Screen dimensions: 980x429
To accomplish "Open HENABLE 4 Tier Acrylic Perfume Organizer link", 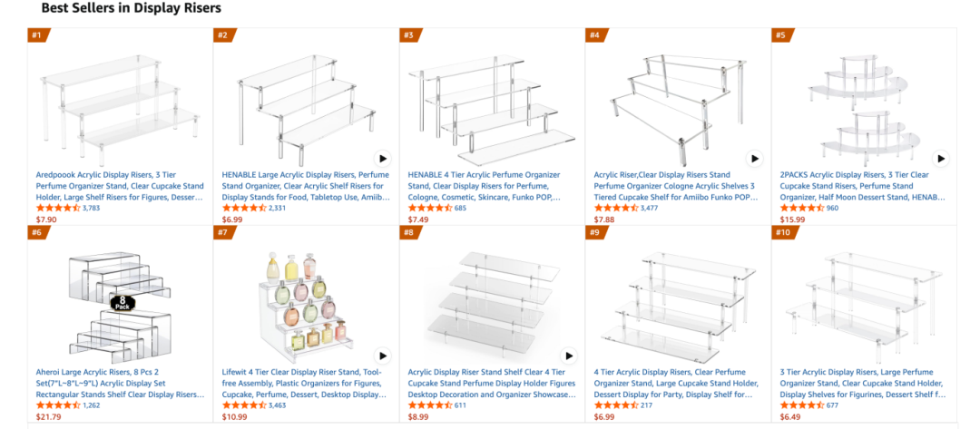I will point(487,185).
